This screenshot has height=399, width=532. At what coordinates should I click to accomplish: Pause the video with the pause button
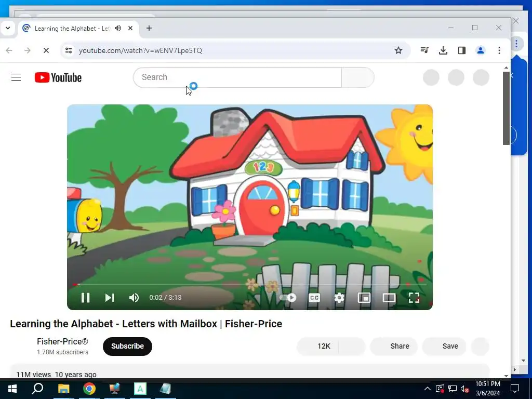[x=86, y=298]
